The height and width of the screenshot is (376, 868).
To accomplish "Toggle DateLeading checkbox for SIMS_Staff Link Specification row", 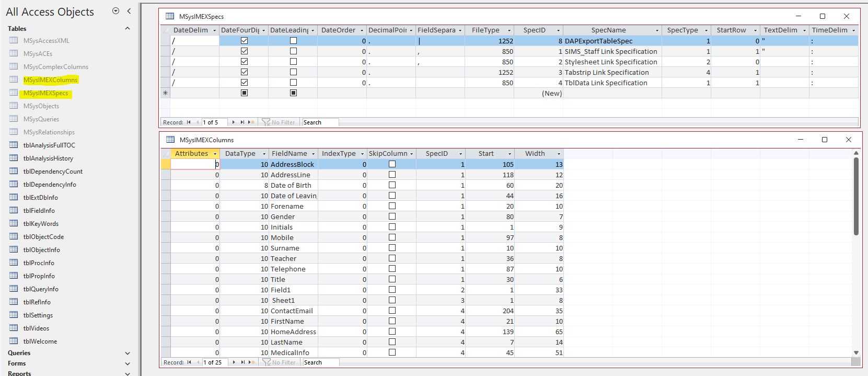I will point(293,51).
